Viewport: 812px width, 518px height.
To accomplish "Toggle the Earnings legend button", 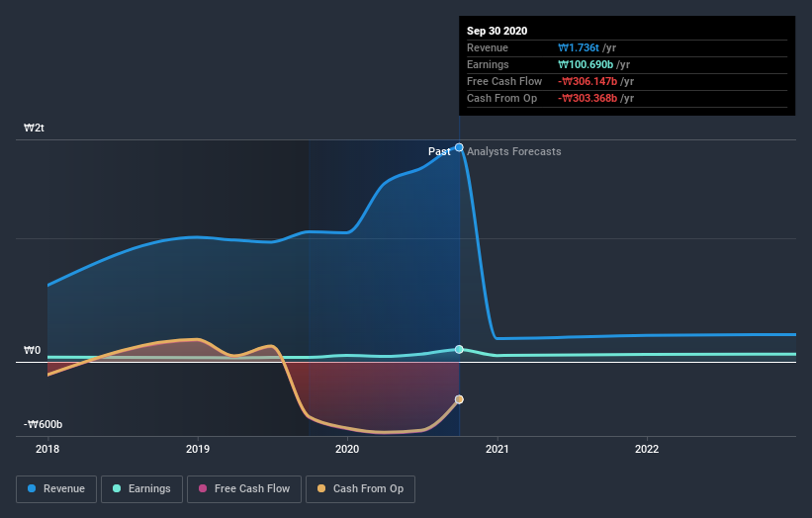I will [141, 489].
